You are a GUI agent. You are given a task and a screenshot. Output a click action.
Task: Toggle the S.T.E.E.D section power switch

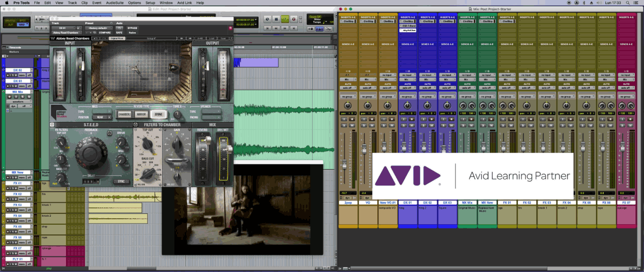click(53, 125)
